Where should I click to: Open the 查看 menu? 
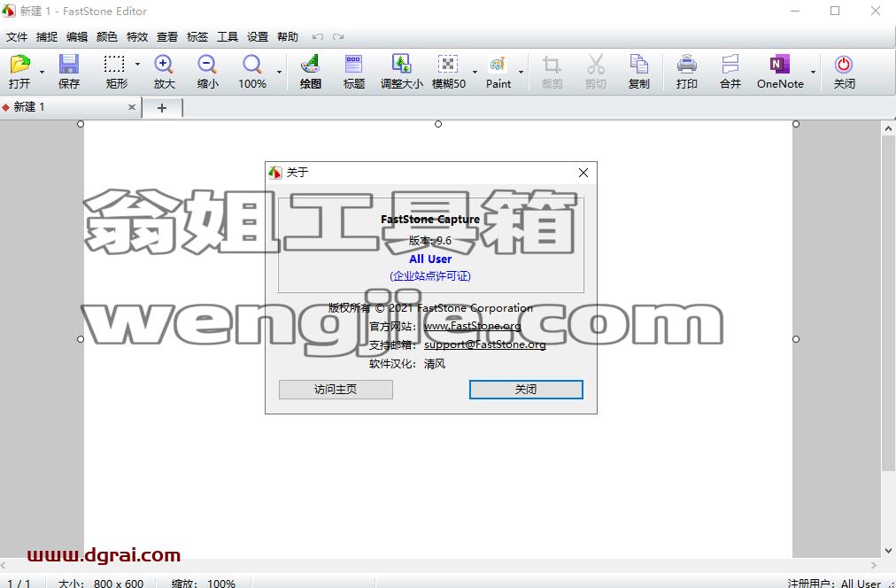[x=166, y=36]
